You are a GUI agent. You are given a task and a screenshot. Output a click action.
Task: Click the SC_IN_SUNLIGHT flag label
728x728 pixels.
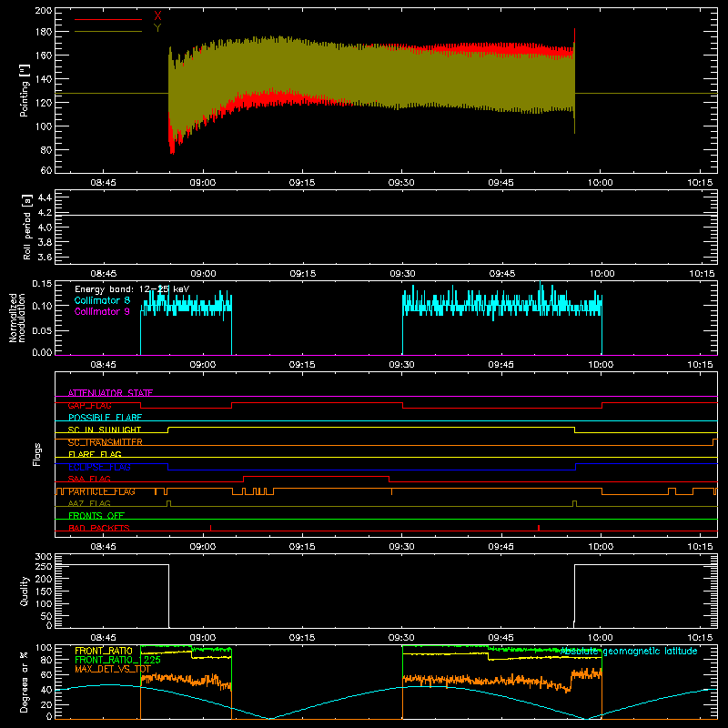click(105, 430)
